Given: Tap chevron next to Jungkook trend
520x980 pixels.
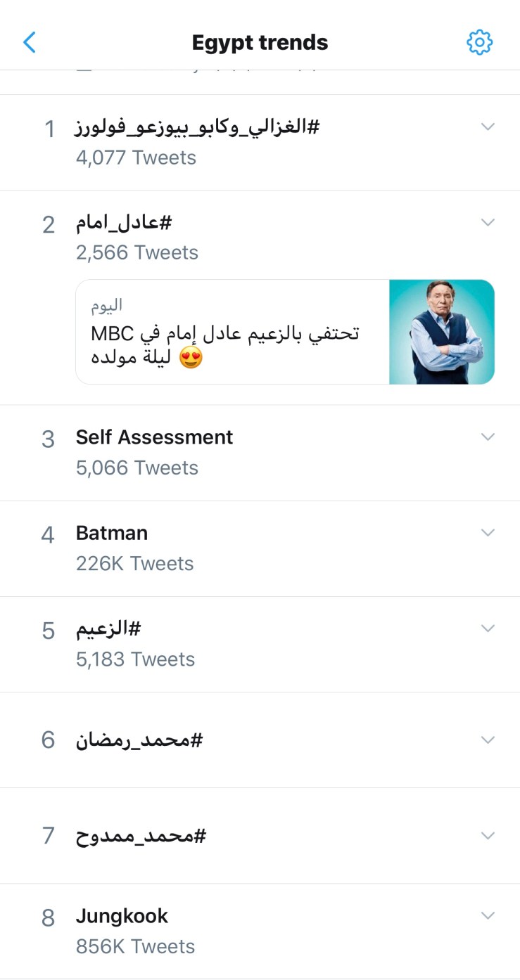Looking at the screenshot, I should click(488, 915).
